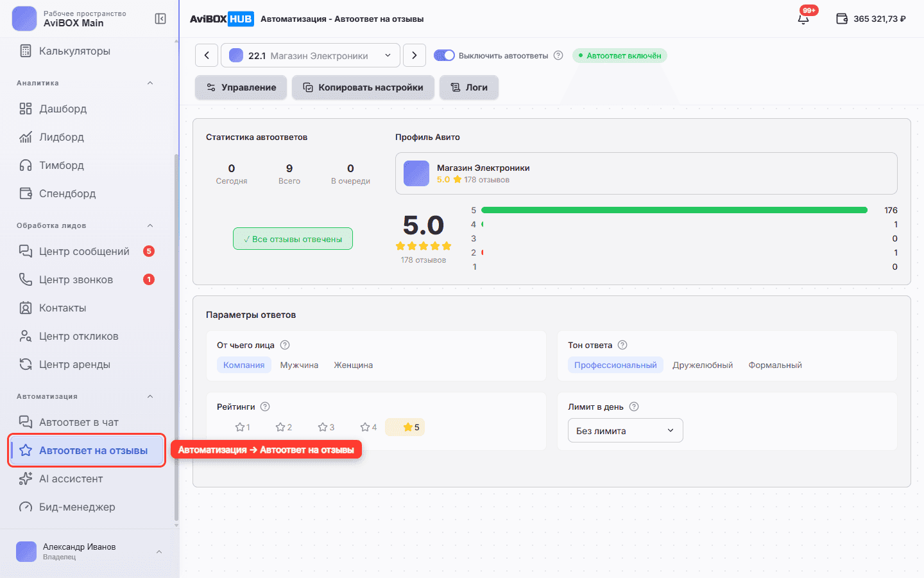Viewport: 924px width, 578px height.
Task: Open the Логи tab button
Action: pyautogui.click(x=469, y=87)
